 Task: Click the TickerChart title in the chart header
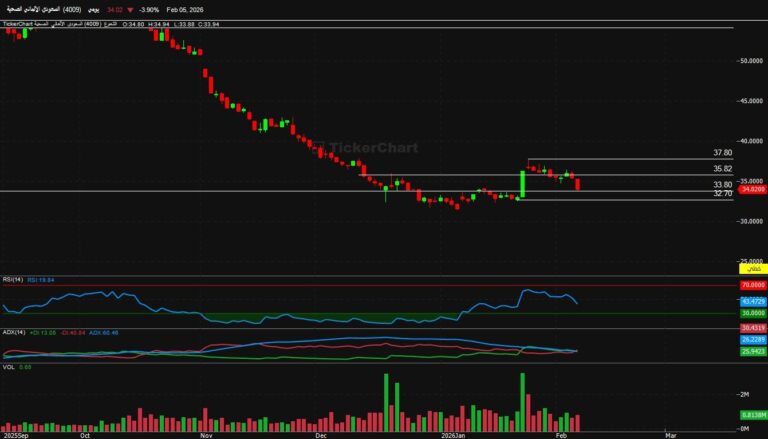[x=20, y=22]
